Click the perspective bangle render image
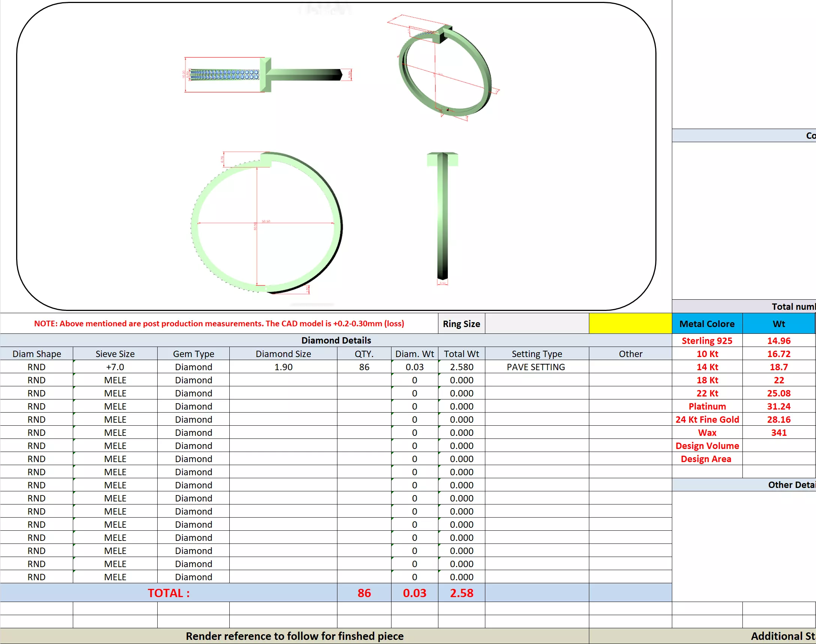The image size is (816, 644). point(445,70)
